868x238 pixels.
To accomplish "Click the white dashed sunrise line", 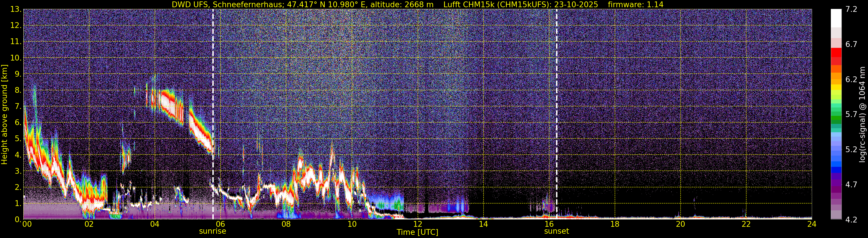I will tap(213, 114).
